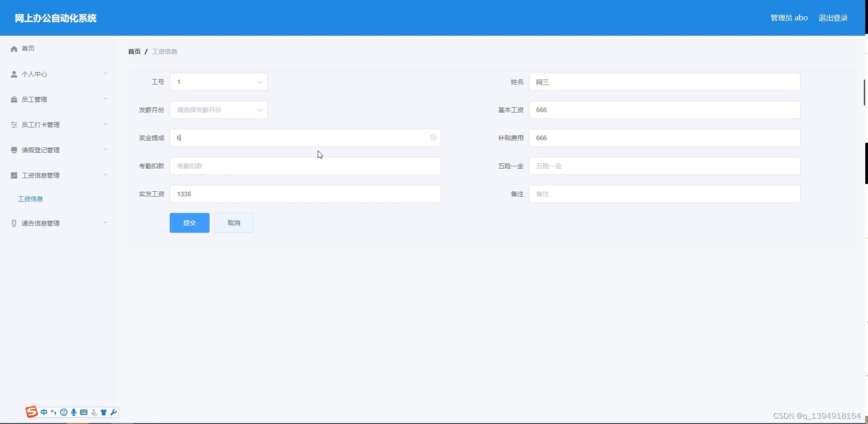This screenshot has height=424, width=868.
Task: Expand 个人中心 menu chevron
Action: point(105,73)
